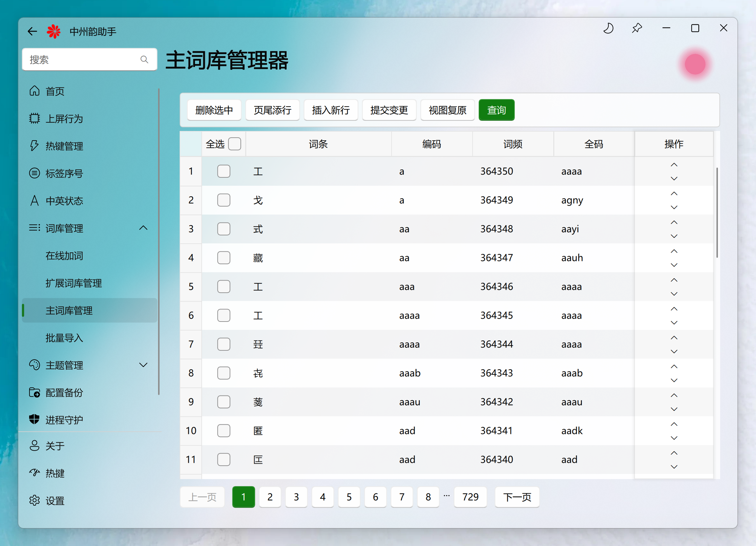The height and width of the screenshot is (546, 756).
Task: Open 进程守护 shield item
Action: point(64,420)
